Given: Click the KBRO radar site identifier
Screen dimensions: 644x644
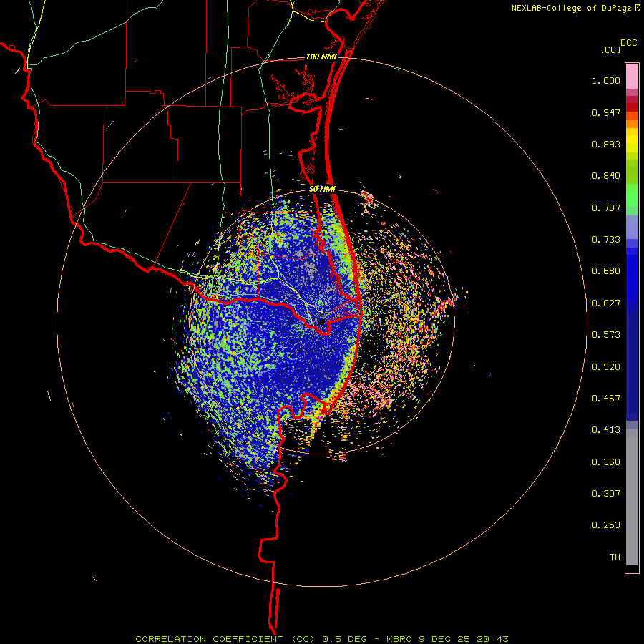Looking at the screenshot, I should [x=399, y=639].
